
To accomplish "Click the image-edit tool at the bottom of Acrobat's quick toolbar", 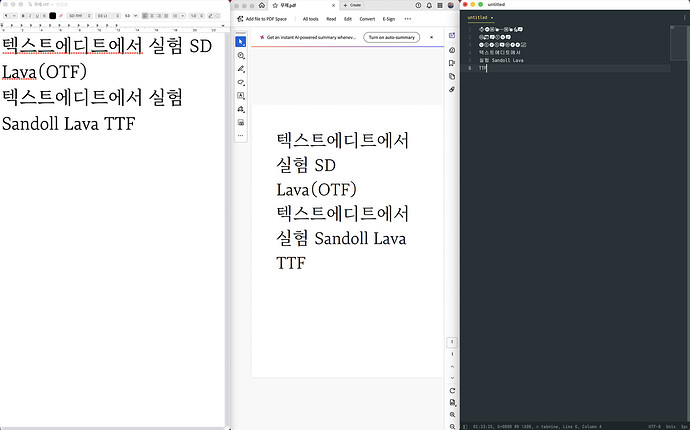I will point(241,122).
